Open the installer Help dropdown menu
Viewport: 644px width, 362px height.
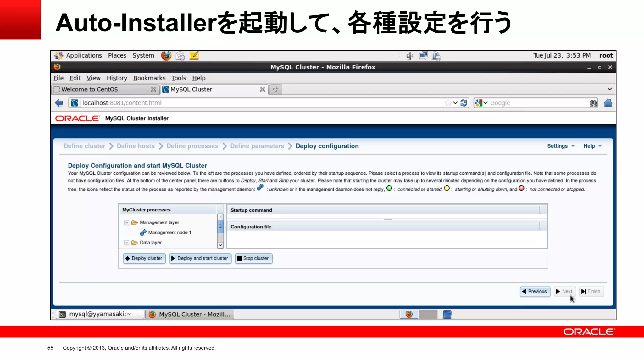pos(592,146)
